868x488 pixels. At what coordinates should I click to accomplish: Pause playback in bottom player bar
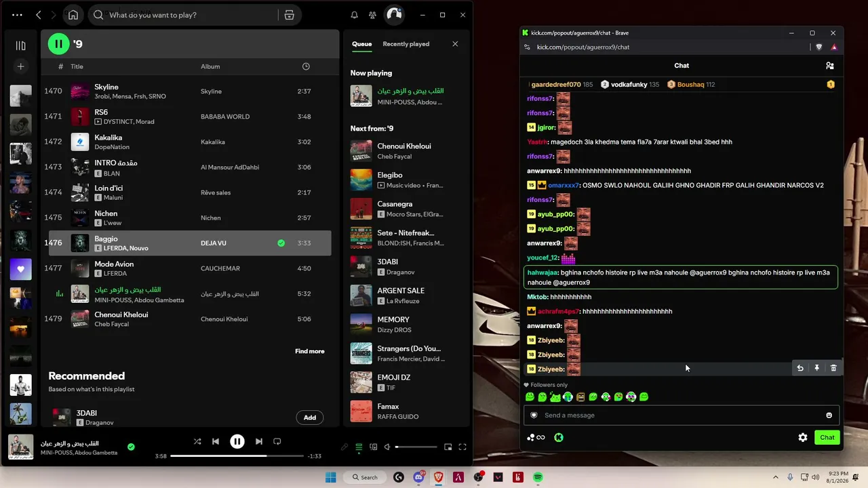click(x=237, y=441)
